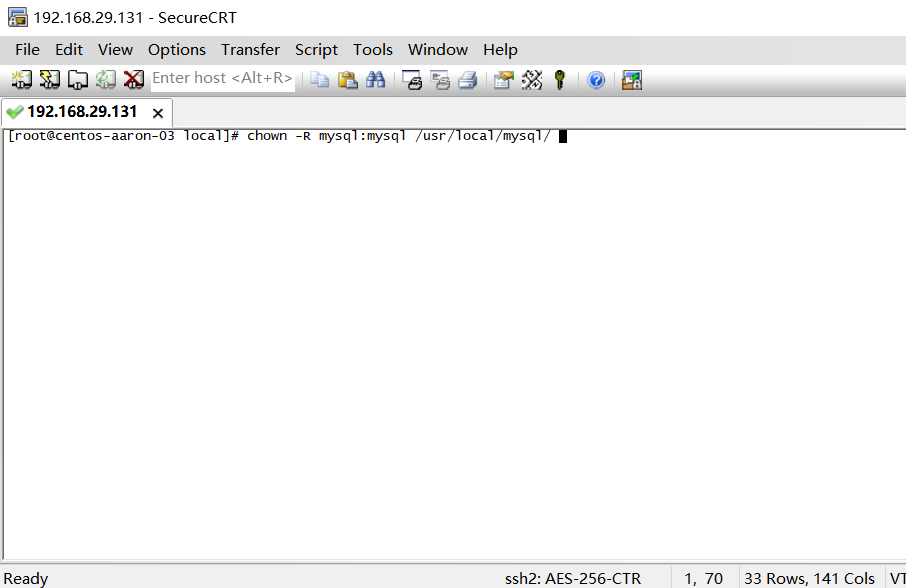This screenshot has width=906, height=588.
Task: Click the Print Screen icon
Action: 412,80
